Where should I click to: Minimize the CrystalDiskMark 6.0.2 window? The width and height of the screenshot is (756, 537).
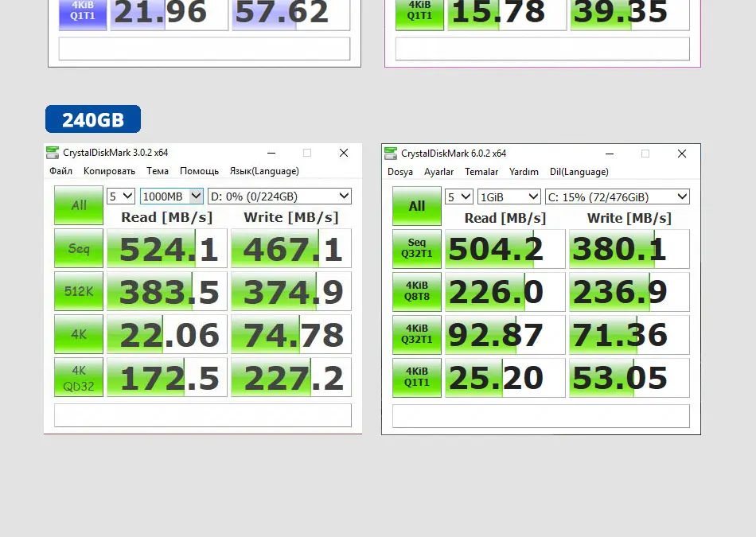[x=610, y=154]
